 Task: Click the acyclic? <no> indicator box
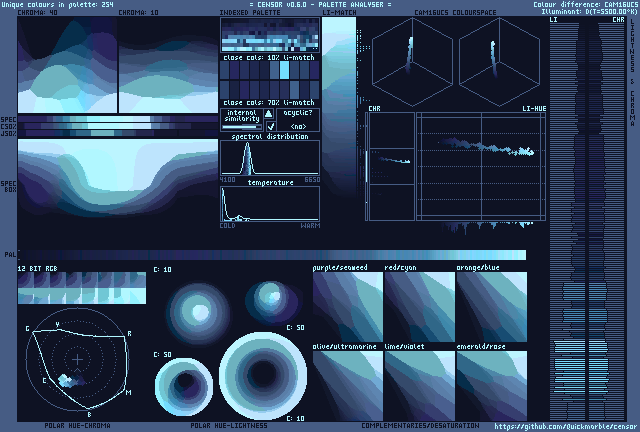click(x=298, y=120)
